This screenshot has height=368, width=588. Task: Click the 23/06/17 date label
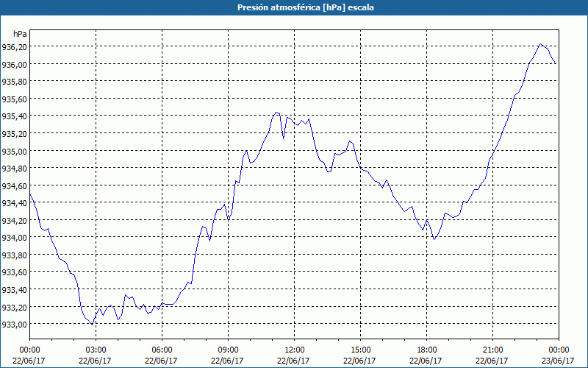tap(559, 361)
